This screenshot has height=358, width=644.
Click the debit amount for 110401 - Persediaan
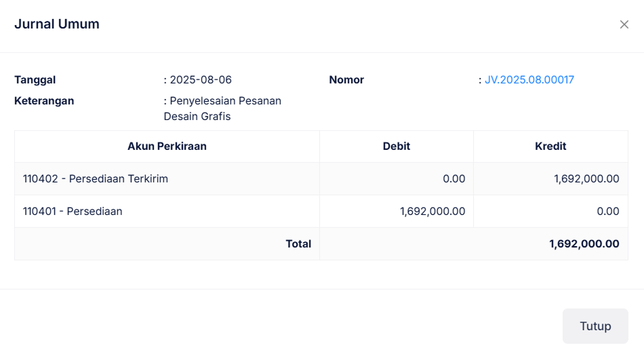432,212
